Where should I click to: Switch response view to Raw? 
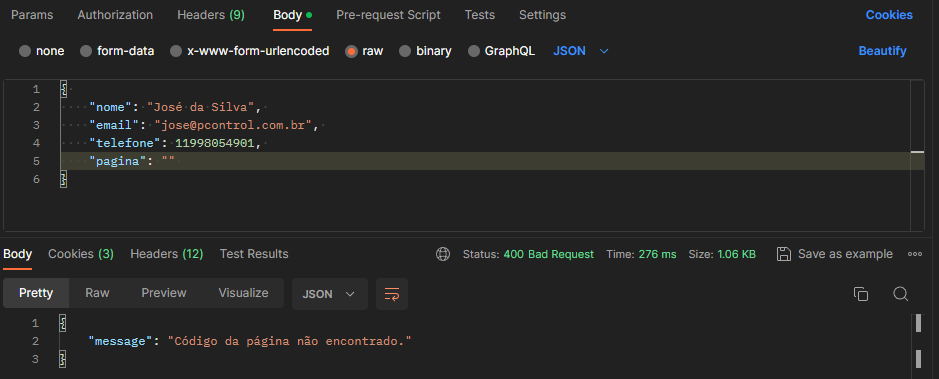pyautogui.click(x=97, y=293)
